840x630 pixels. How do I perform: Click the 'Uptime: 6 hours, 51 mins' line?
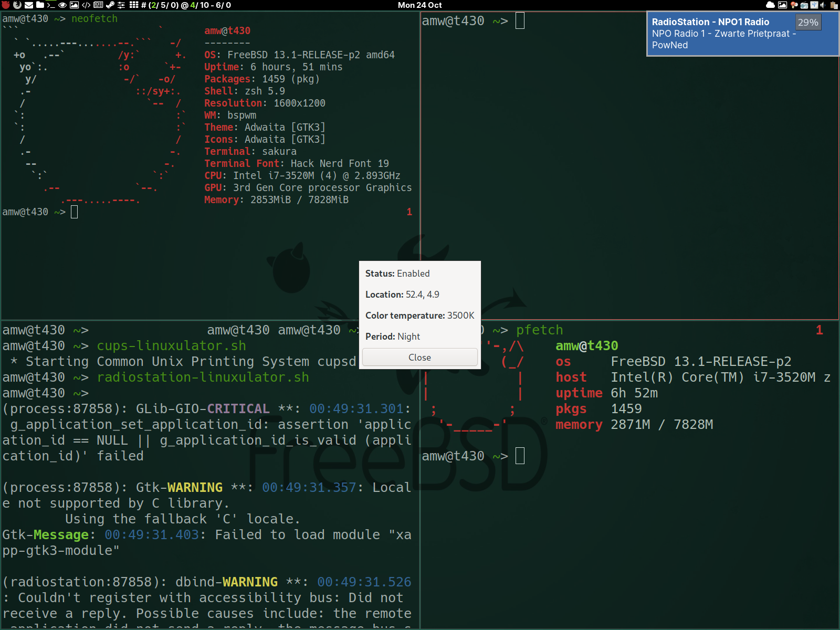[x=273, y=67]
